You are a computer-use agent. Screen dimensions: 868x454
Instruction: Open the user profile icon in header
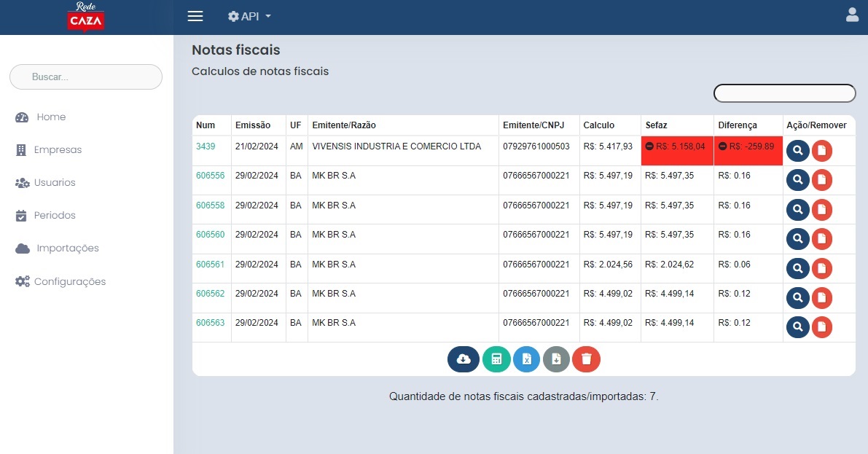pyautogui.click(x=852, y=15)
